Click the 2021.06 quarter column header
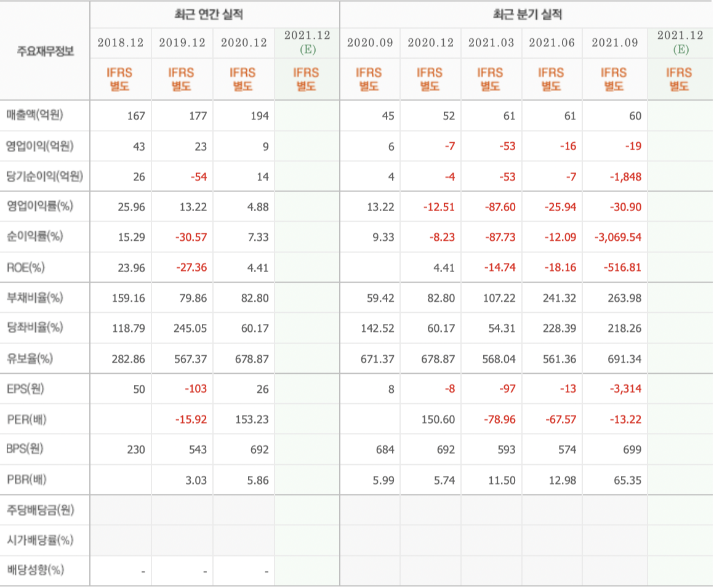 click(552, 43)
